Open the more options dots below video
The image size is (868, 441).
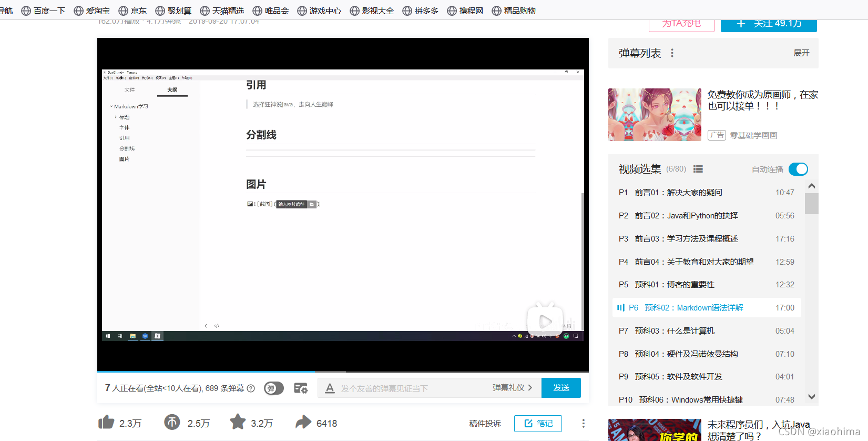(x=583, y=423)
